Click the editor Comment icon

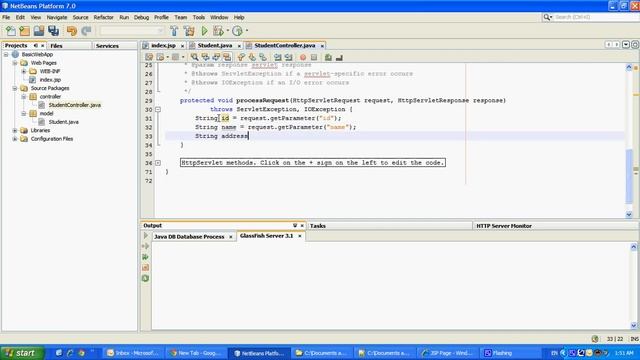click(328, 58)
